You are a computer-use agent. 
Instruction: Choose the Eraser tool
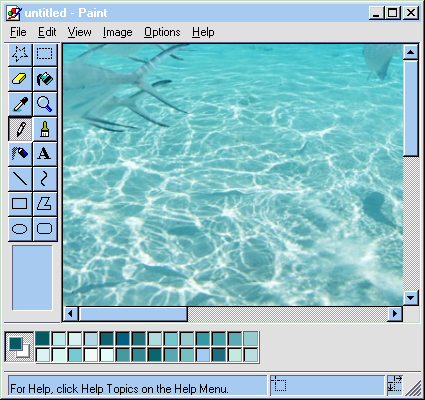(x=20, y=79)
